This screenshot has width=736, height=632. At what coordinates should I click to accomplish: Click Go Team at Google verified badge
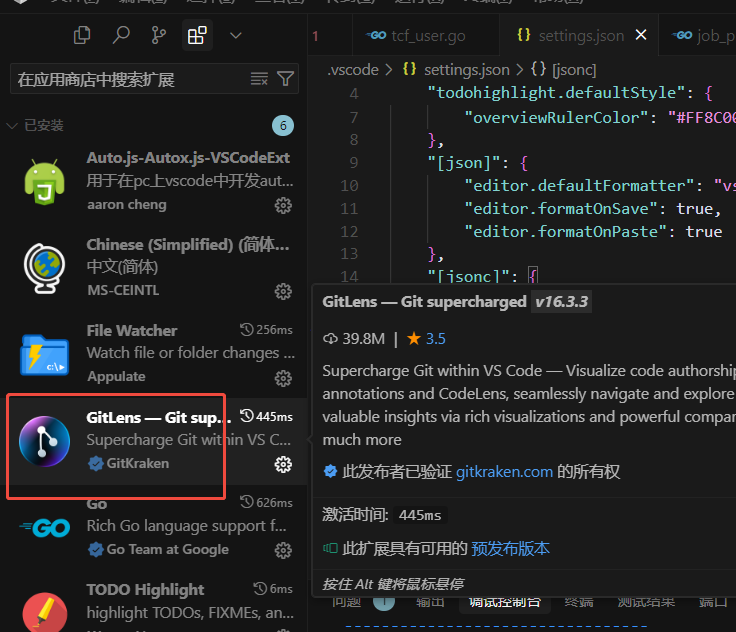(x=95, y=549)
